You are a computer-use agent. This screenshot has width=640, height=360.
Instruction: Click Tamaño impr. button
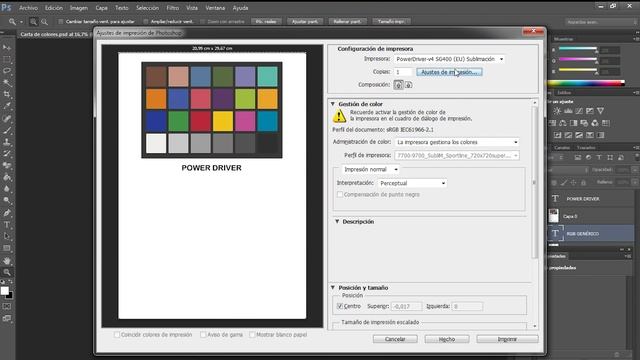click(x=391, y=22)
